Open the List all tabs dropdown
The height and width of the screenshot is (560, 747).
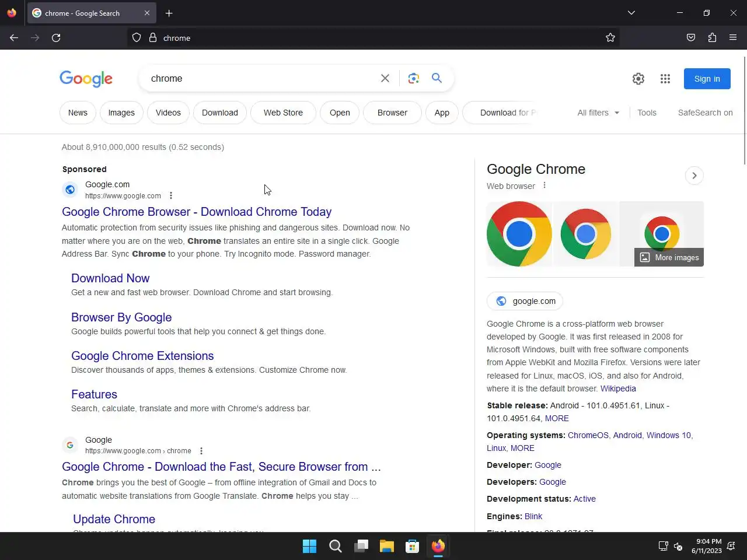631,13
